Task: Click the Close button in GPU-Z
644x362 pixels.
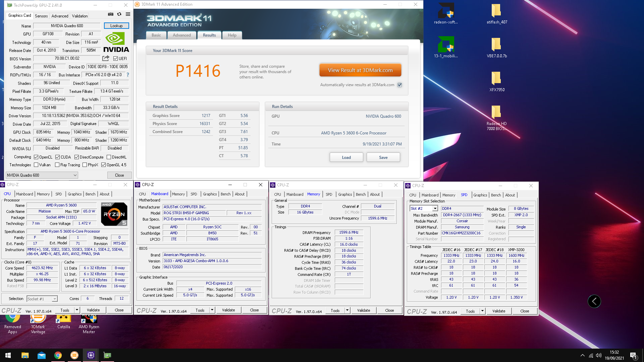Action: [x=119, y=175]
